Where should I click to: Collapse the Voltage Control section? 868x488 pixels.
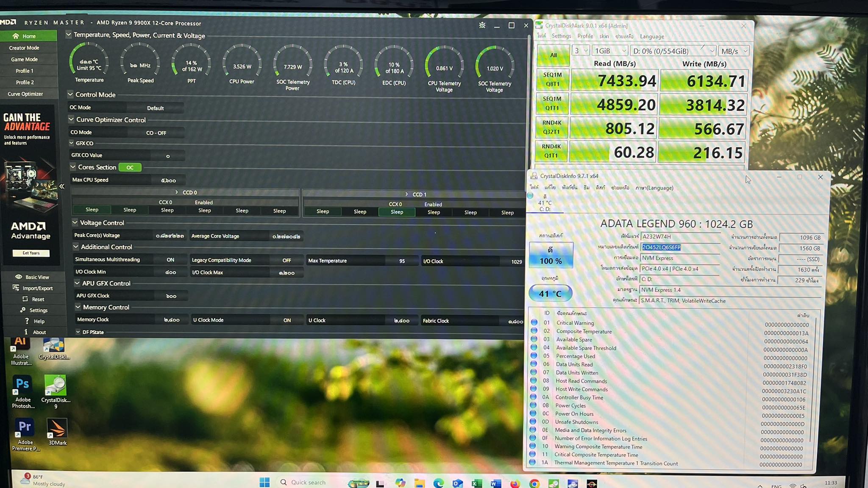tap(75, 222)
